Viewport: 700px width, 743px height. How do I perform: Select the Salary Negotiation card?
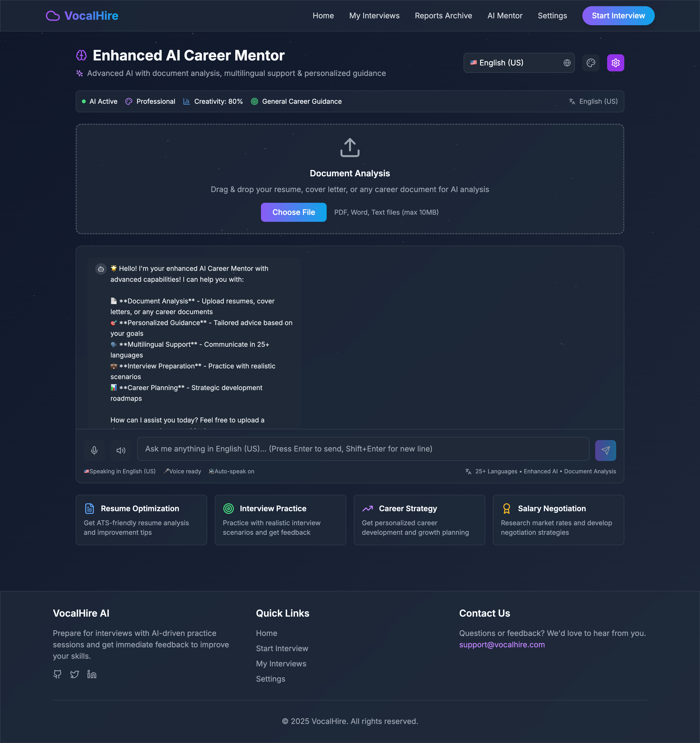(558, 520)
